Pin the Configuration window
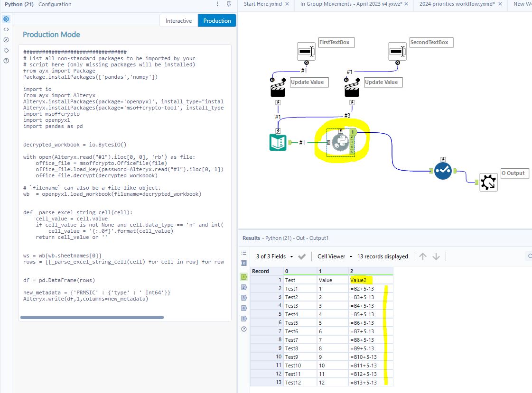This screenshot has height=393, width=532. (229, 4)
